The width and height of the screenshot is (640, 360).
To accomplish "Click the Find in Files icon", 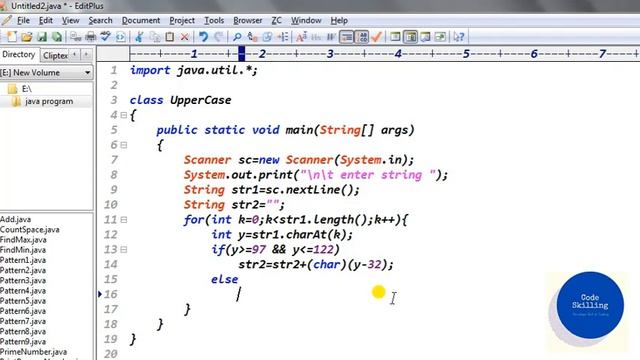I will coord(267,37).
